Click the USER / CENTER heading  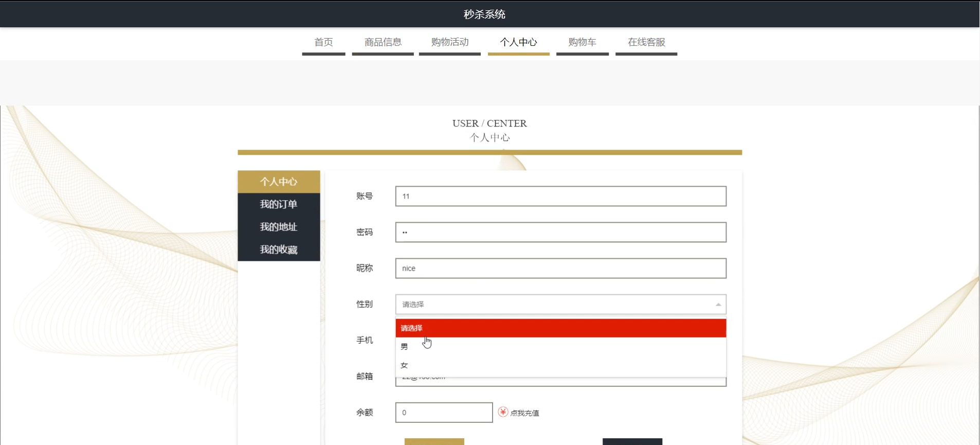click(489, 123)
